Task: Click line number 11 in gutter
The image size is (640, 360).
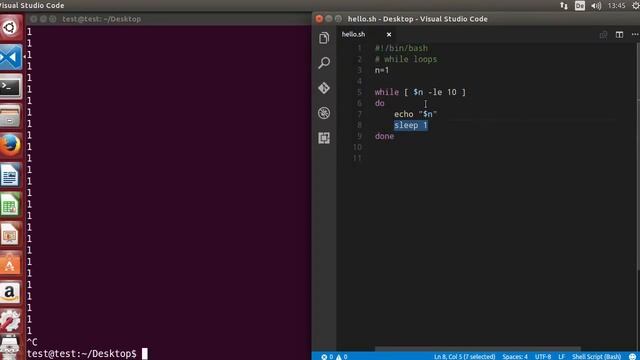Action: click(x=357, y=158)
